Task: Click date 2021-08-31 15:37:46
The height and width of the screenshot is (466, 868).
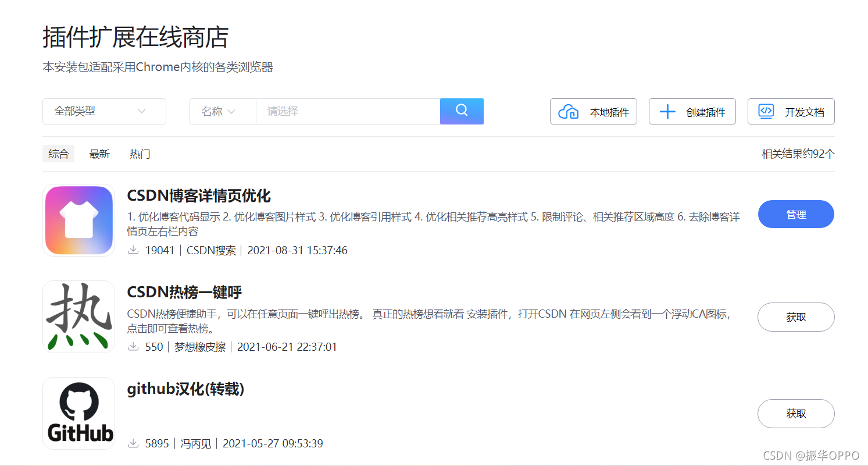Action: click(298, 250)
